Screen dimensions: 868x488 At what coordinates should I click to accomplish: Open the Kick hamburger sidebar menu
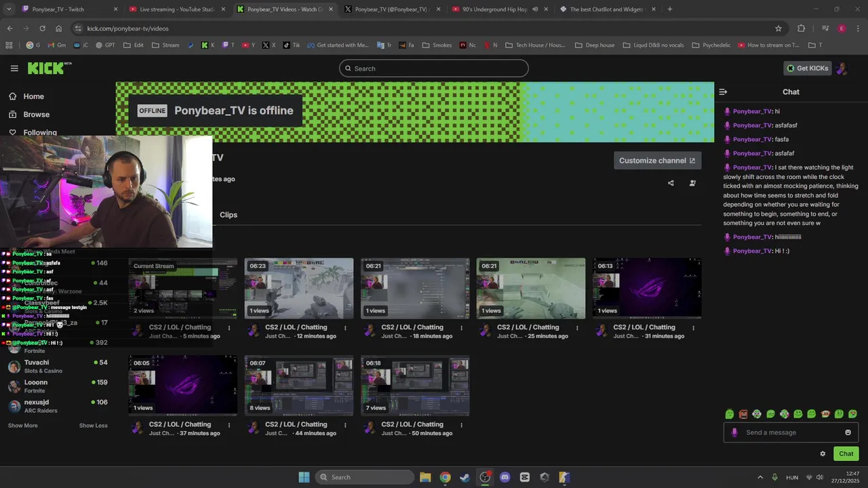tap(14, 68)
